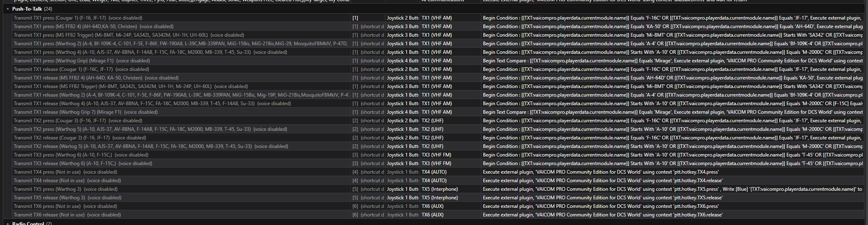Click 'Joystick 2 Butt' cell in TX1 press Cougar 1 row
Viewport: 868px width, 225px height.
point(403,18)
